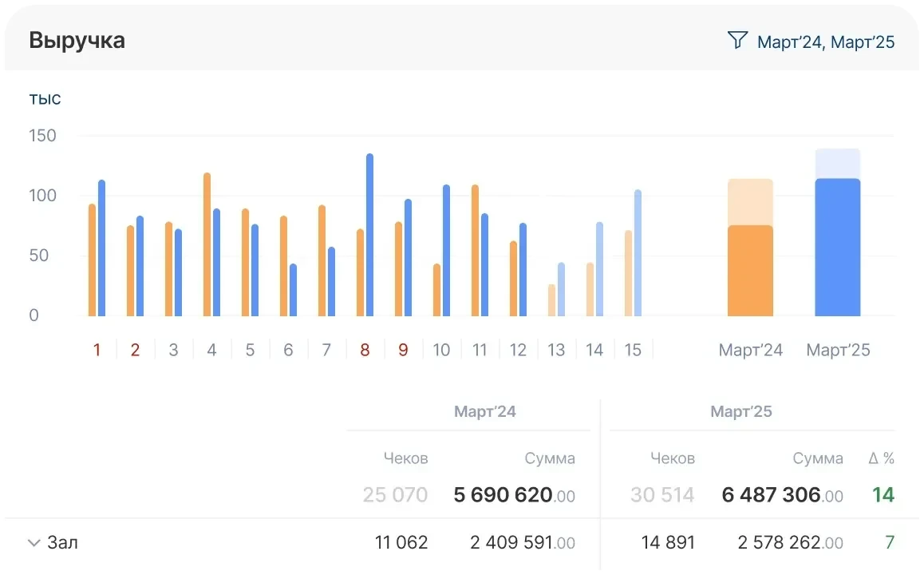Open the Март'24, Март'25 period filter
This screenshot has width=924, height=575.
click(825, 42)
